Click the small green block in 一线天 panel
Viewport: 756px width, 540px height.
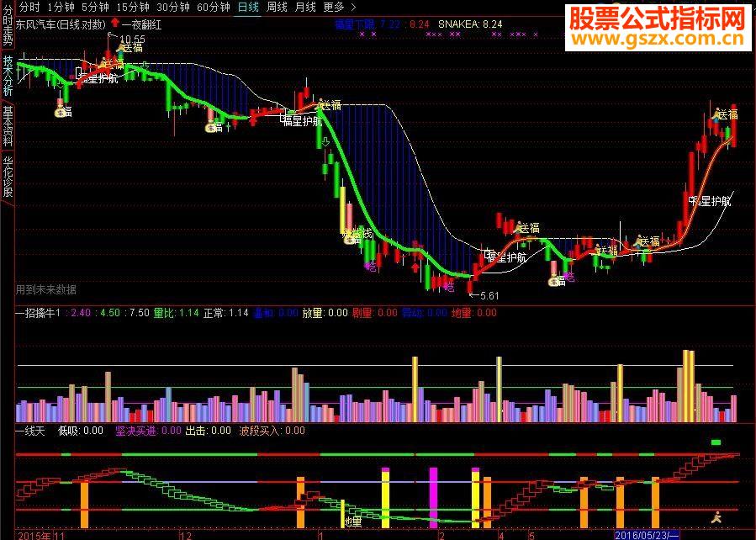[716, 442]
